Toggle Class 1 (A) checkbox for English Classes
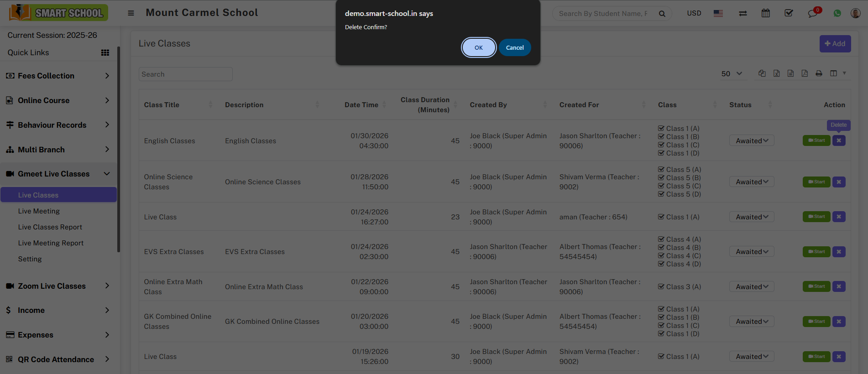 [x=661, y=129]
